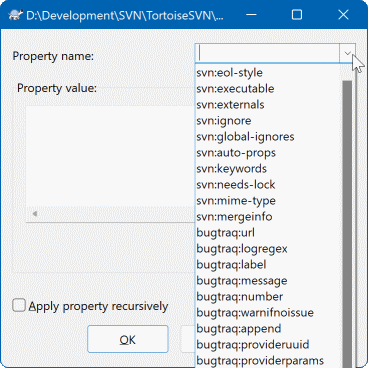Minimize the properties dialog window
The height and width of the screenshot is (368, 368).
[251, 15]
